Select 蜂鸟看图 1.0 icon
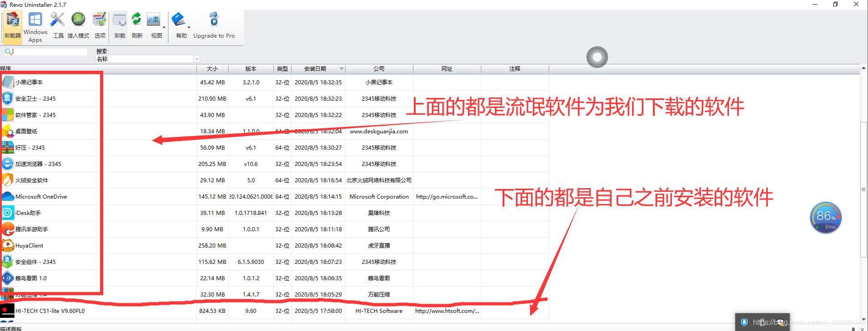The height and width of the screenshot is (331, 868). [x=8, y=278]
